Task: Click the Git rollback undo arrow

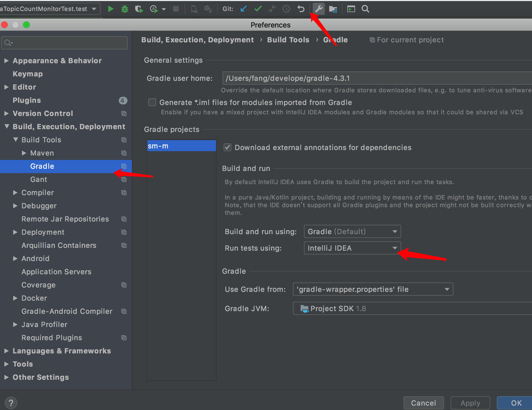Action: 301,9
